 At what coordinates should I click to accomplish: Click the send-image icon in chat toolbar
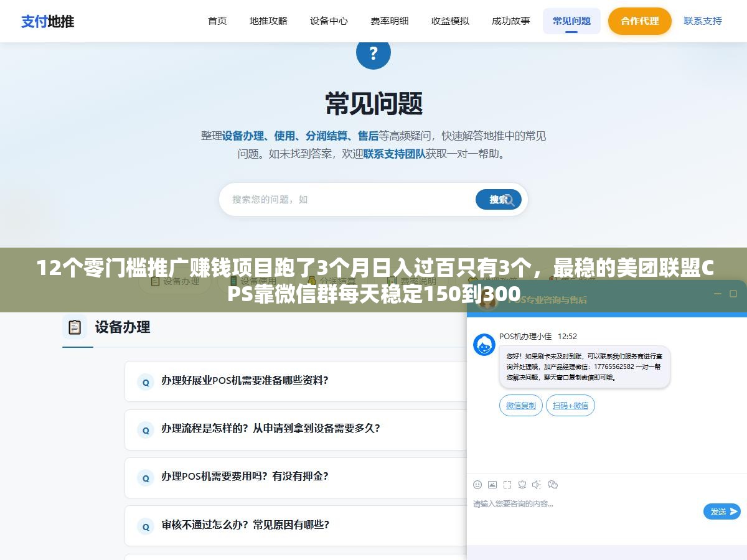492,484
